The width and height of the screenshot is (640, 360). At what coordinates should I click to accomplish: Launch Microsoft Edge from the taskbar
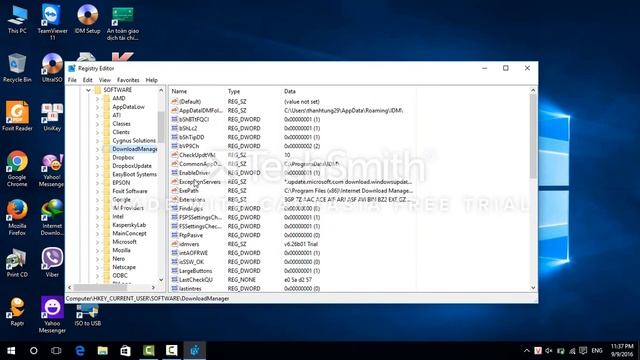click(80, 351)
